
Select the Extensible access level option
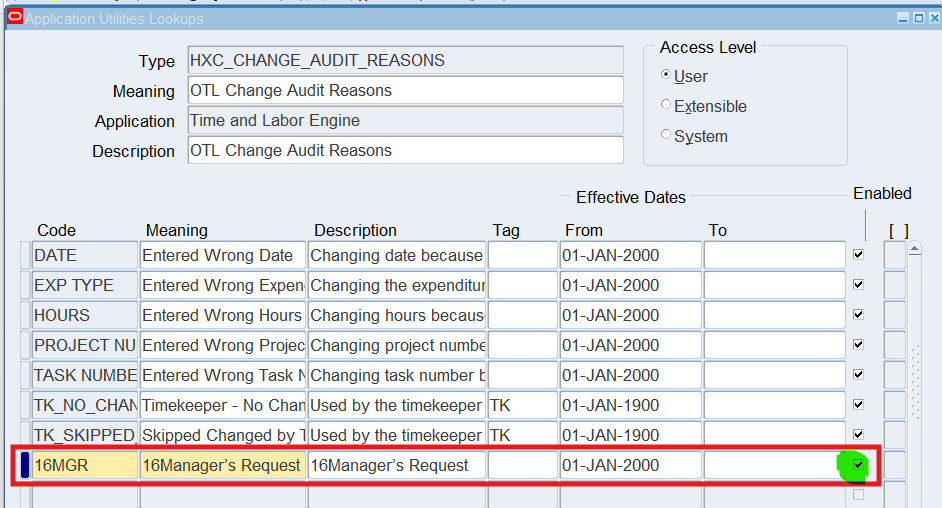coord(667,105)
